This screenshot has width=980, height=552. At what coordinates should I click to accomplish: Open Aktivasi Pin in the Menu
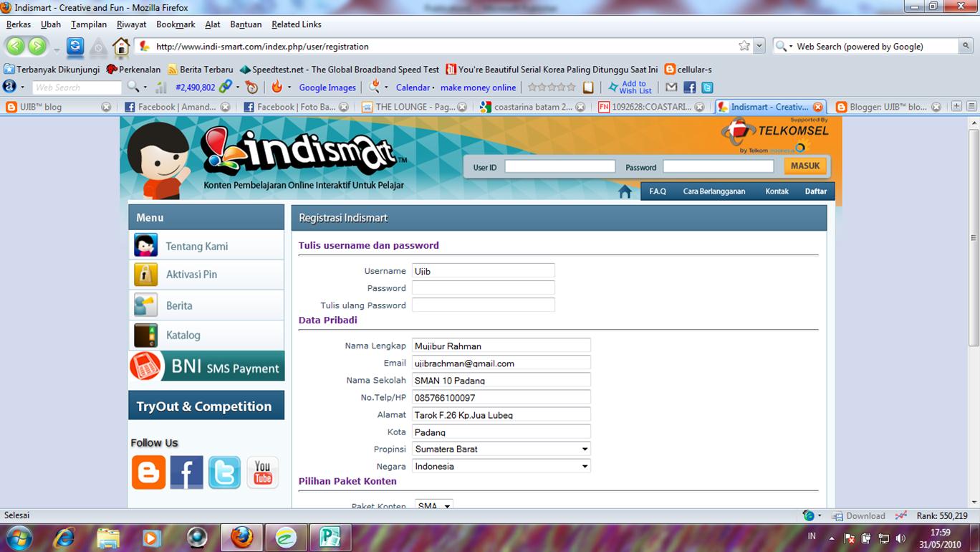coord(206,275)
